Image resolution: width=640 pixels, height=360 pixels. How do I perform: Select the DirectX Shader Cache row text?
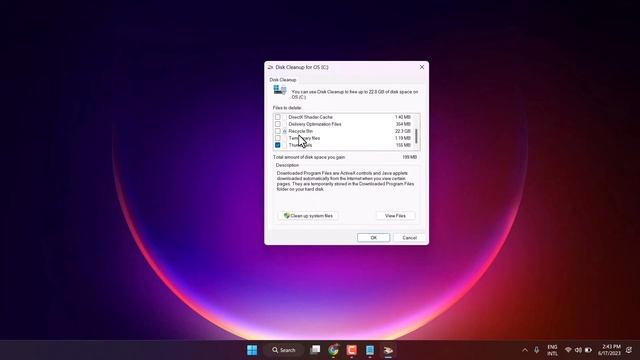pyautogui.click(x=310, y=117)
